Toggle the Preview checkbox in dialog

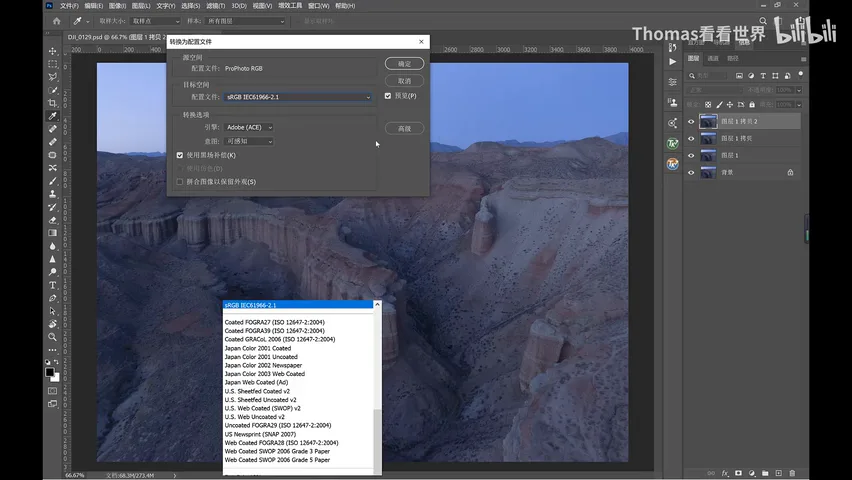(387, 96)
